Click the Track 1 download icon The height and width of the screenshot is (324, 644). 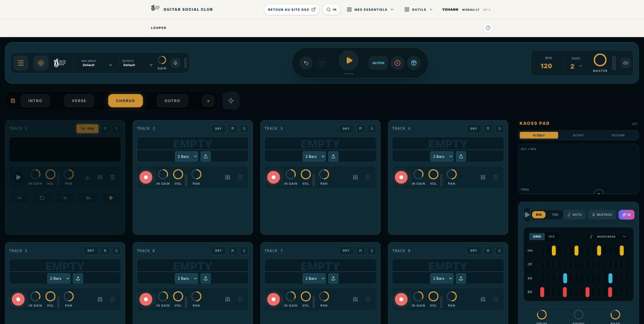[x=87, y=177]
